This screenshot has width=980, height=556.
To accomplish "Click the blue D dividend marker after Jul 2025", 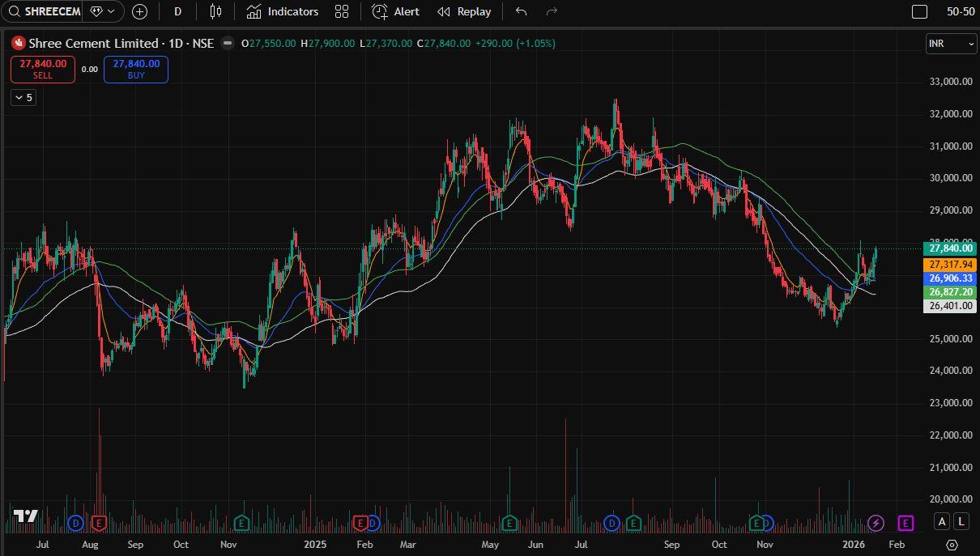I will pos(612,523).
